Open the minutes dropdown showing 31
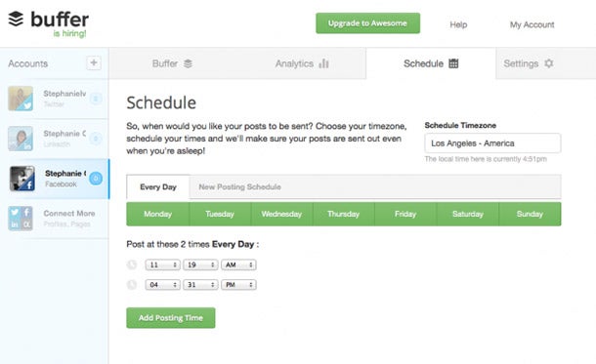The width and height of the screenshot is (596, 364). [200, 285]
